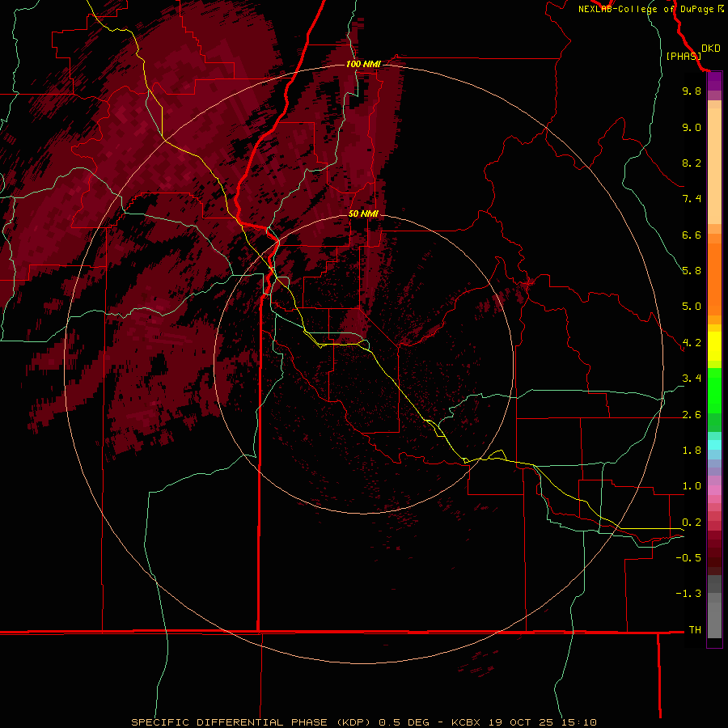
Task: Click the 6.6 legend value
Action: pos(692,235)
